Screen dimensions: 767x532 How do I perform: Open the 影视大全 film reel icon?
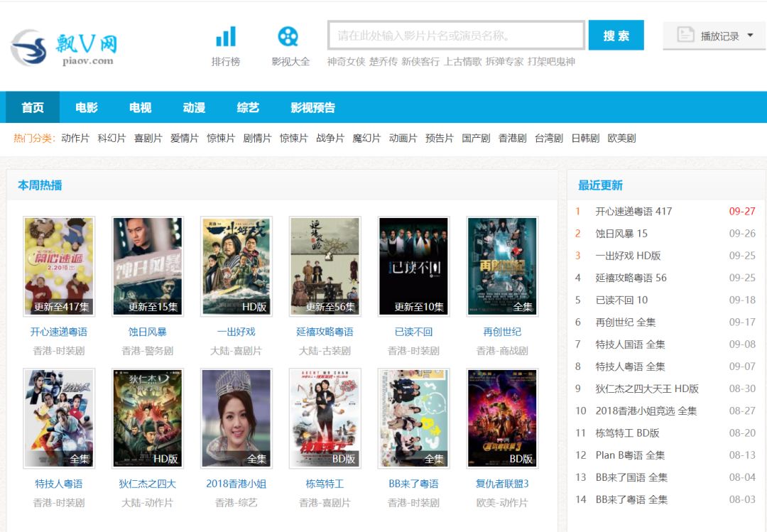pos(288,36)
